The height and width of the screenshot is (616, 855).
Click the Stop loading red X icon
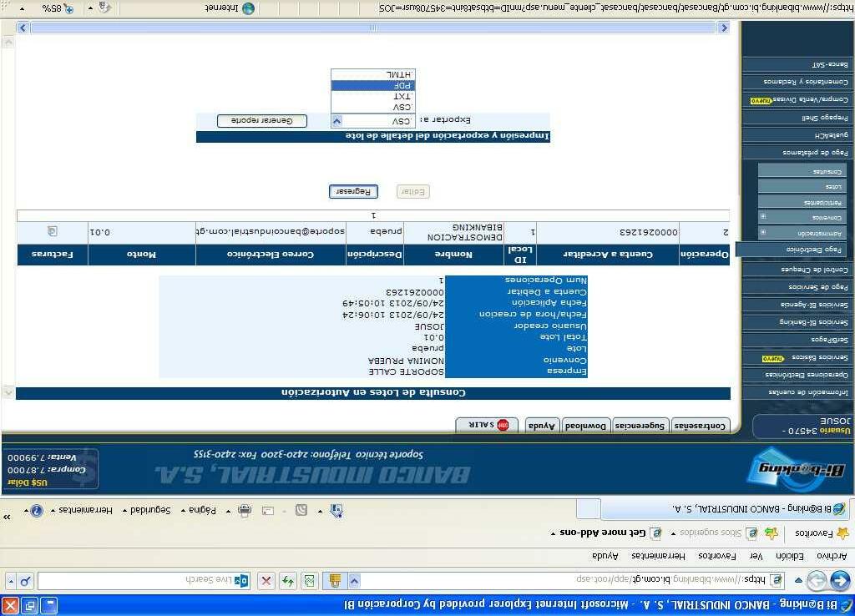(266, 581)
